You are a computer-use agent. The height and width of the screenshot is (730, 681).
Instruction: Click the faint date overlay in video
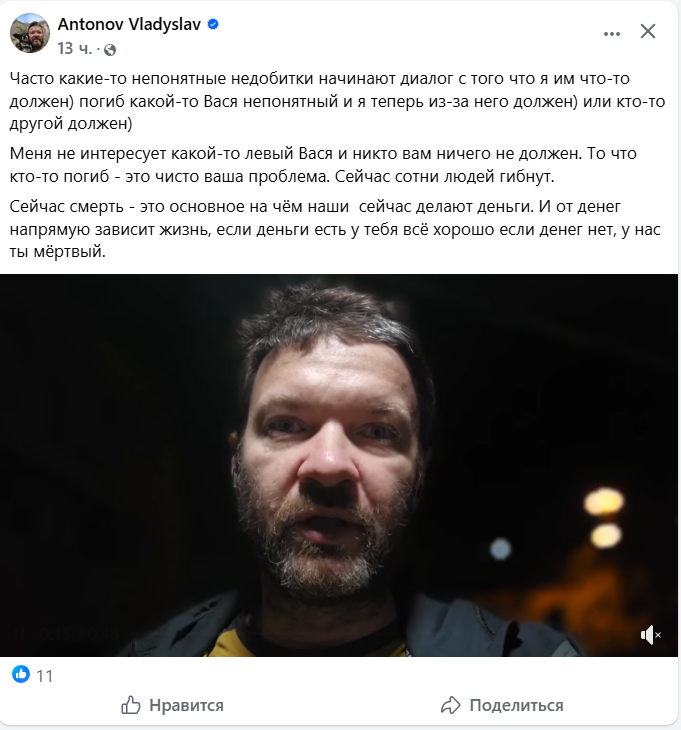(x=65, y=634)
